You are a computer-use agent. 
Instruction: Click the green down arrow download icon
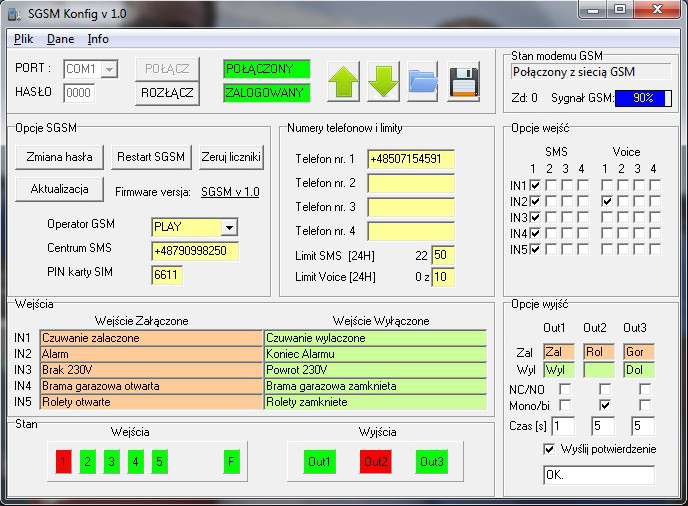[383, 82]
